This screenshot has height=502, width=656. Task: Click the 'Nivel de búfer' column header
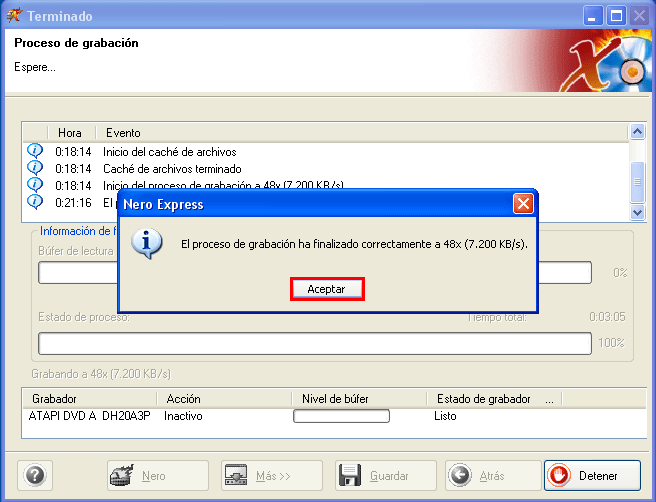coord(359,399)
